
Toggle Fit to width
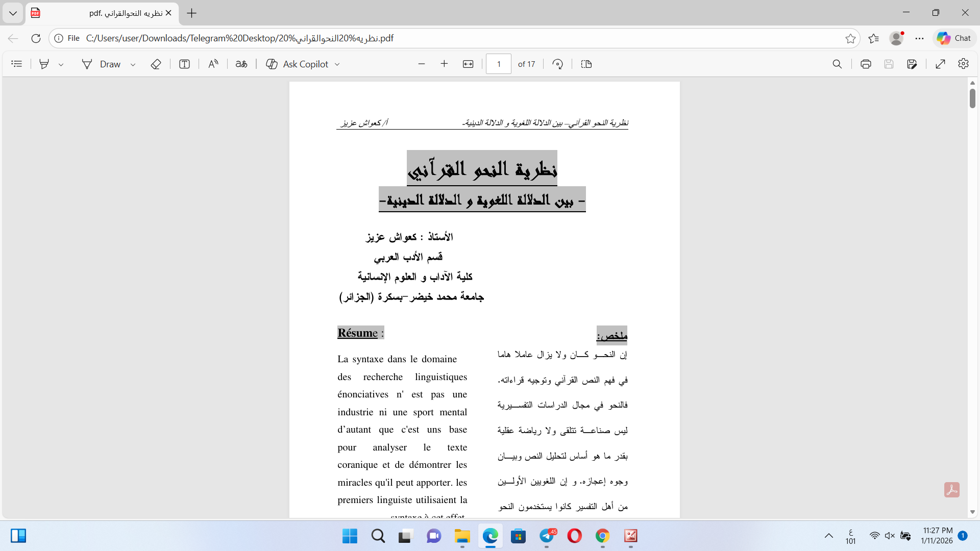point(468,64)
